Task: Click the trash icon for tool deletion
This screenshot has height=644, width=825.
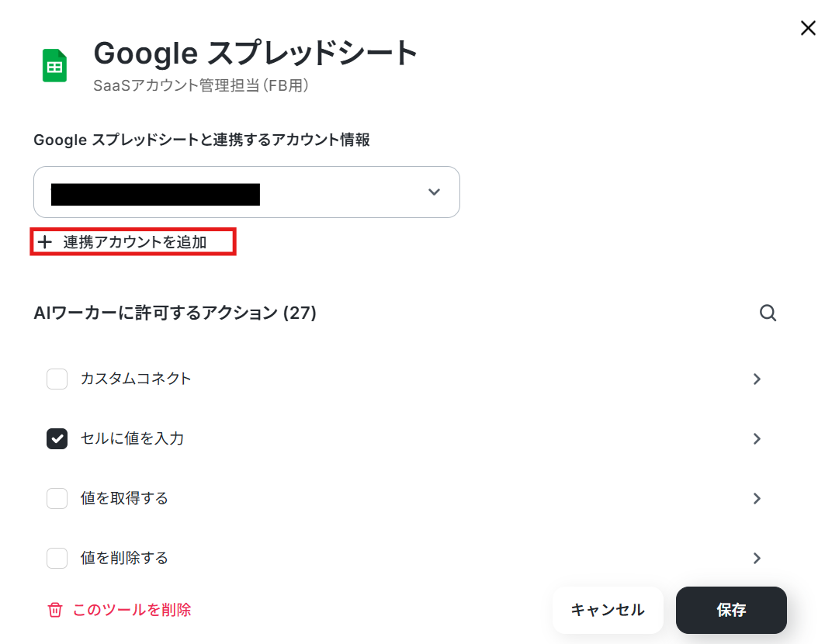Action: coord(55,610)
